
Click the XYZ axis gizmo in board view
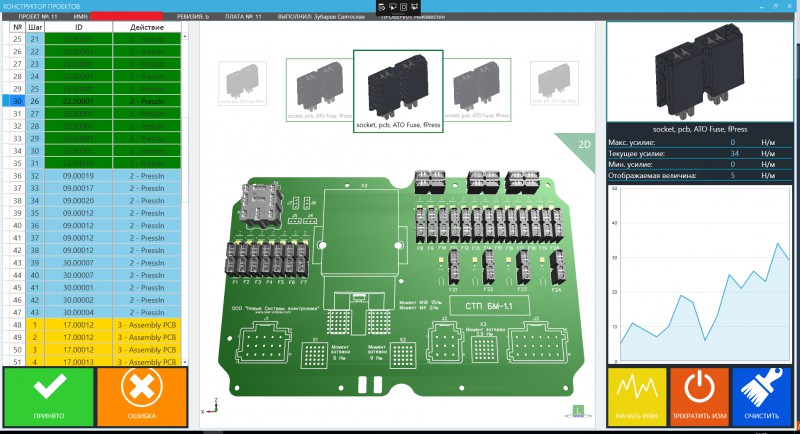tap(210, 406)
